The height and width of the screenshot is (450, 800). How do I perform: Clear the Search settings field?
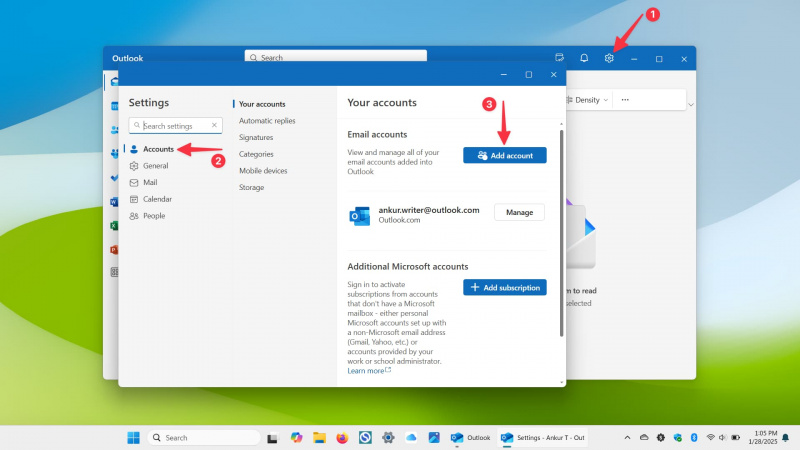[x=214, y=125]
